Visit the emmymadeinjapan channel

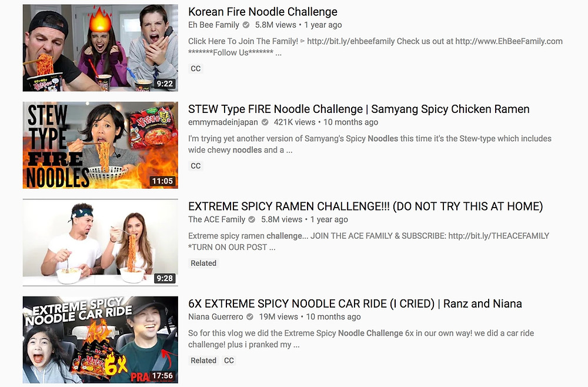[x=223, y=122]
